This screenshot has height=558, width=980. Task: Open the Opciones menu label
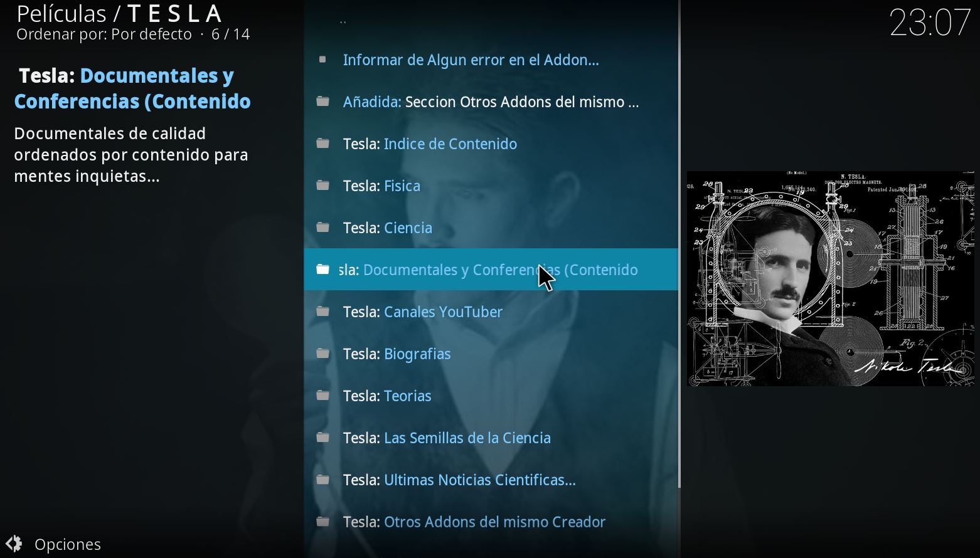(68, 544)
